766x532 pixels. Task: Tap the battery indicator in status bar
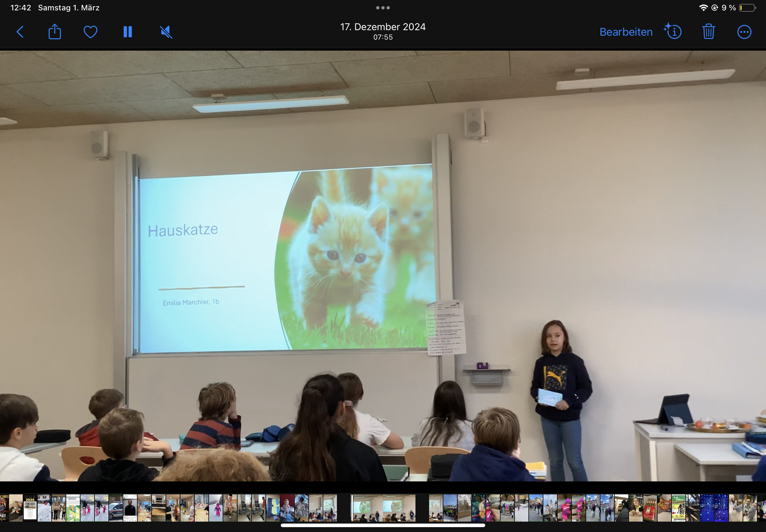pos(747,8)
